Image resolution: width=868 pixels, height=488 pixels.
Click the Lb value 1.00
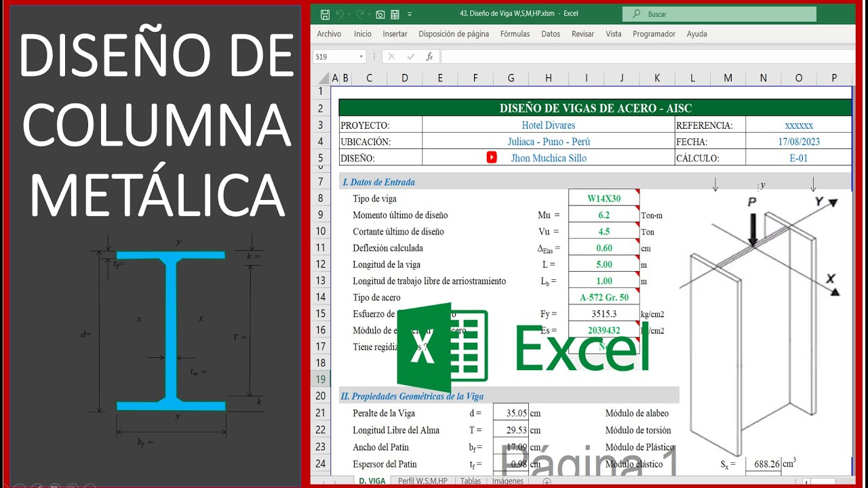604,281
